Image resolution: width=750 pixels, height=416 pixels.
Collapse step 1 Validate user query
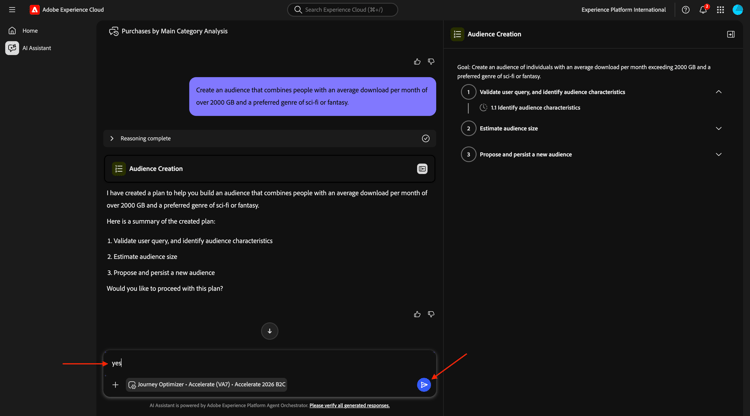click(x=718, y=92)
